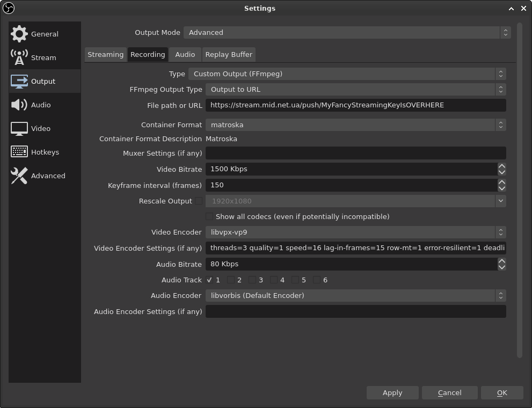Image resolution: width=532 pixels, height=408 pixels.
Task: Select the Output monitor icon
Action: [x=19, y=82]
